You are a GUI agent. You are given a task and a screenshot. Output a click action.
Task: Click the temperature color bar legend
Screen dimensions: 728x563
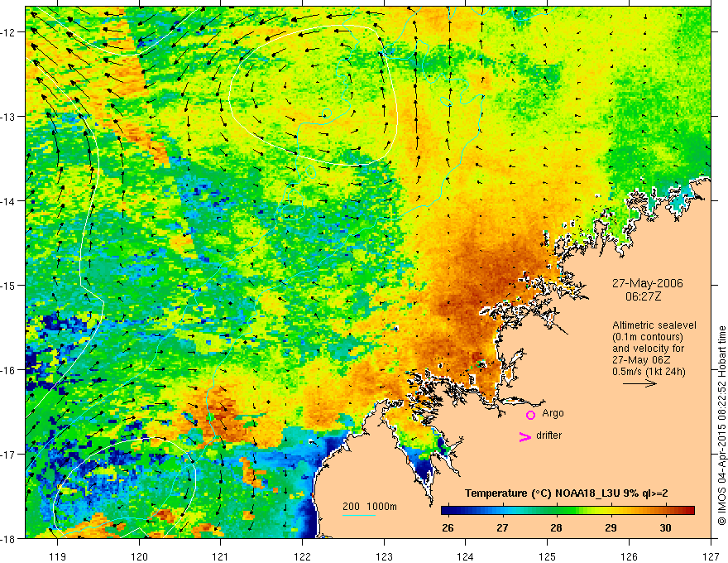(x=568, y=510)
